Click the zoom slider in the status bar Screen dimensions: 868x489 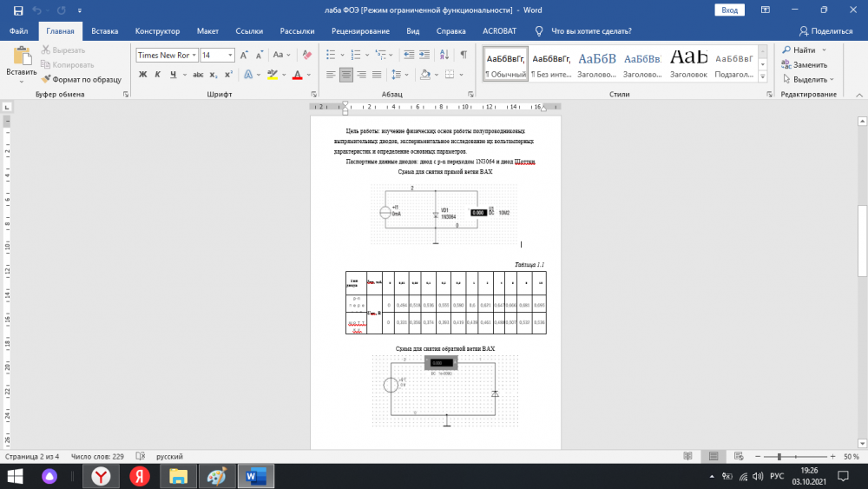(x=779, y=456)
